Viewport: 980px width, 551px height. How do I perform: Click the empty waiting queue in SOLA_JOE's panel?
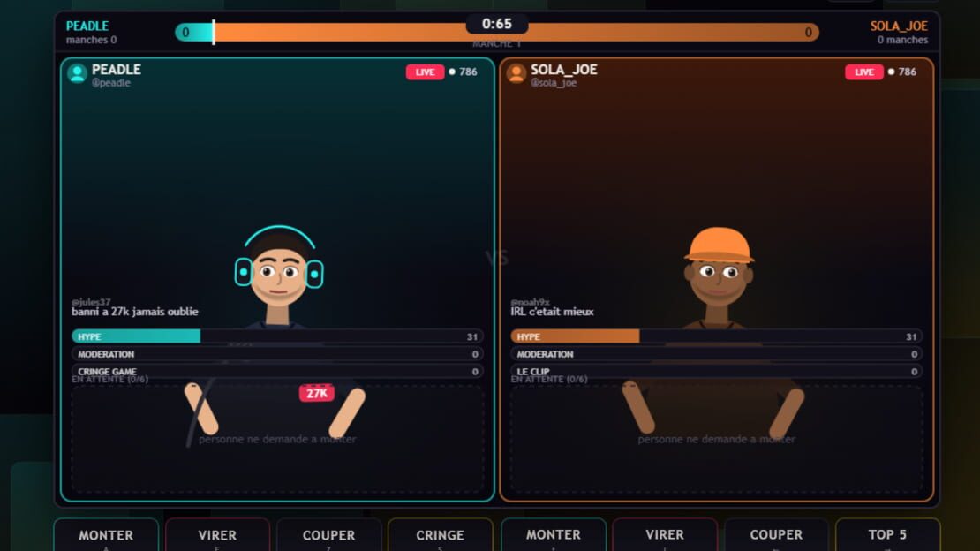716,439
